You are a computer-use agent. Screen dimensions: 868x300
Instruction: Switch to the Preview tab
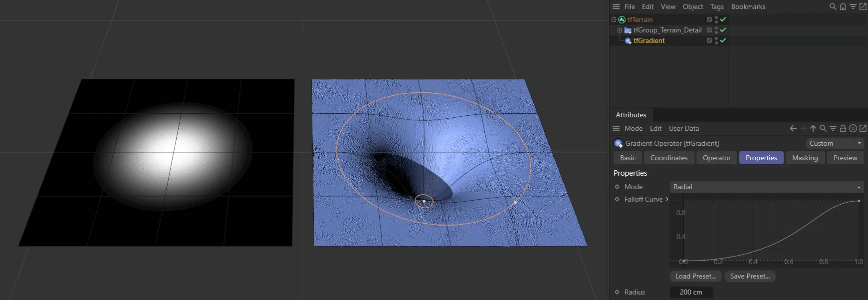coord(845,158)
